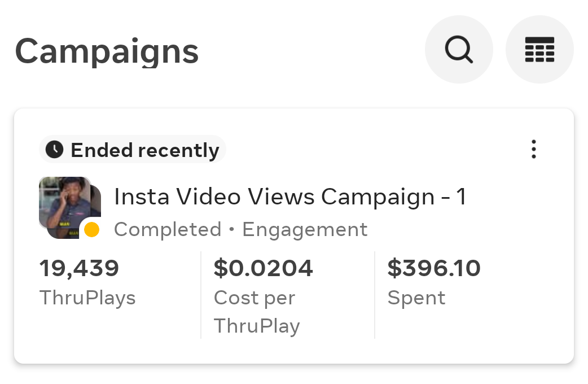The height and width of the screenshot is (384, 588).
Task: Open the campaign search magnifier icon
Action: pos(459,50)
